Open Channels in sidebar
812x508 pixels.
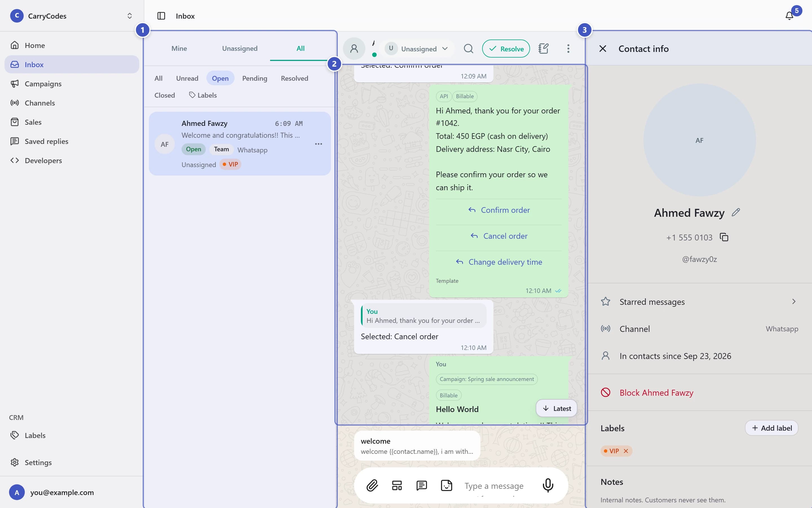(71, 103)
